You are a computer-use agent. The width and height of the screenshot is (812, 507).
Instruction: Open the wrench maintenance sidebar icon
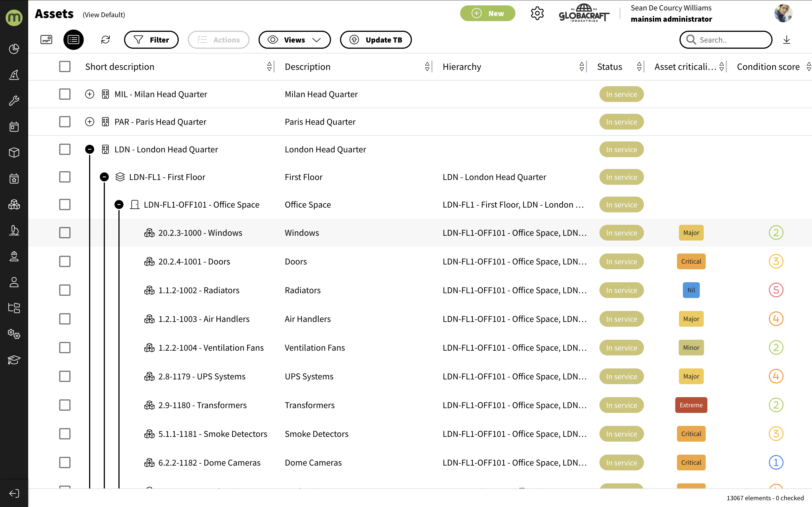(14, 101)
